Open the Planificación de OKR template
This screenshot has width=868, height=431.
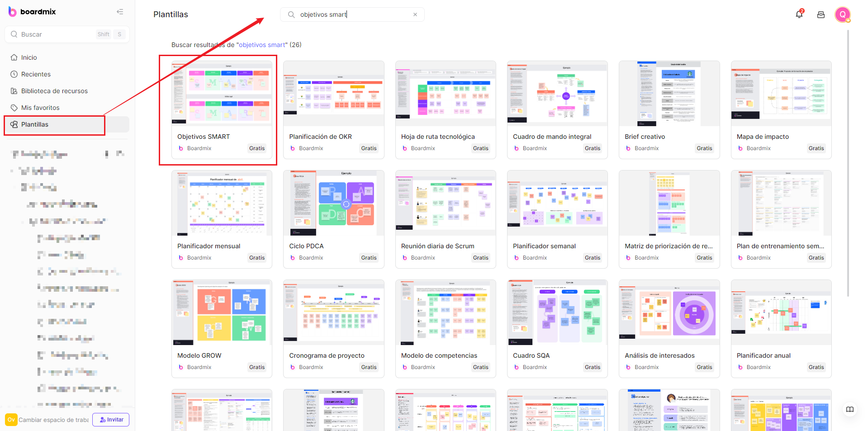(x=334, y=110)
